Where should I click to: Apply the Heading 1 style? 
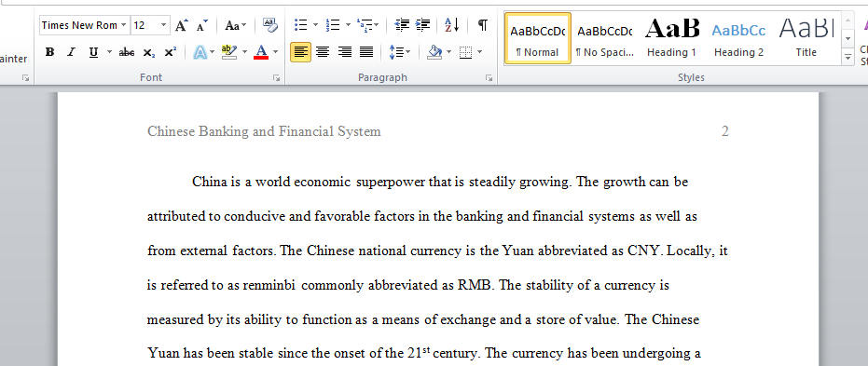click(671, 39)
